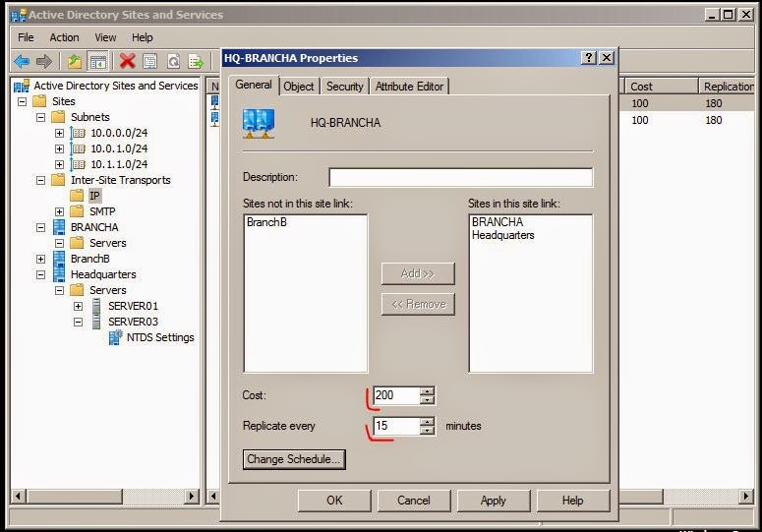
Task: Expand the 10.1.1.0/24 subnet node
Action: coord(59,164)
